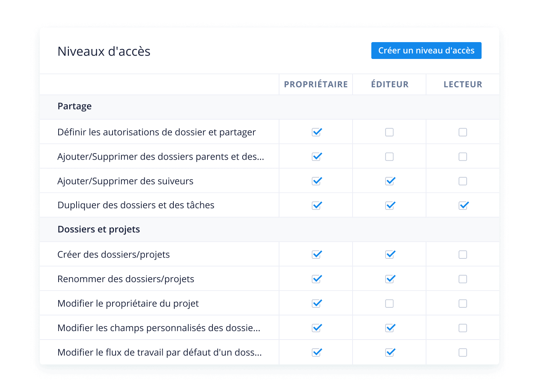Uncheck Éditeur for Créer des dossiers/projets

(390, 255)
